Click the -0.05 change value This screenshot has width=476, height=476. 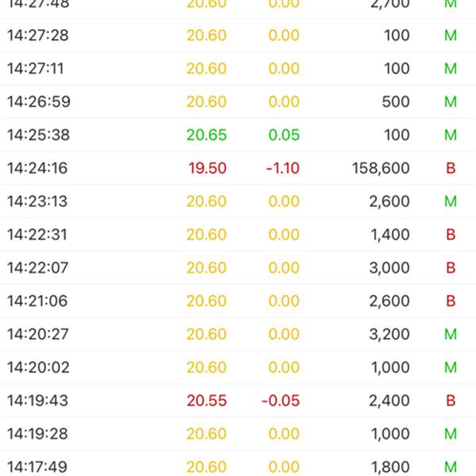pos(281,401)
